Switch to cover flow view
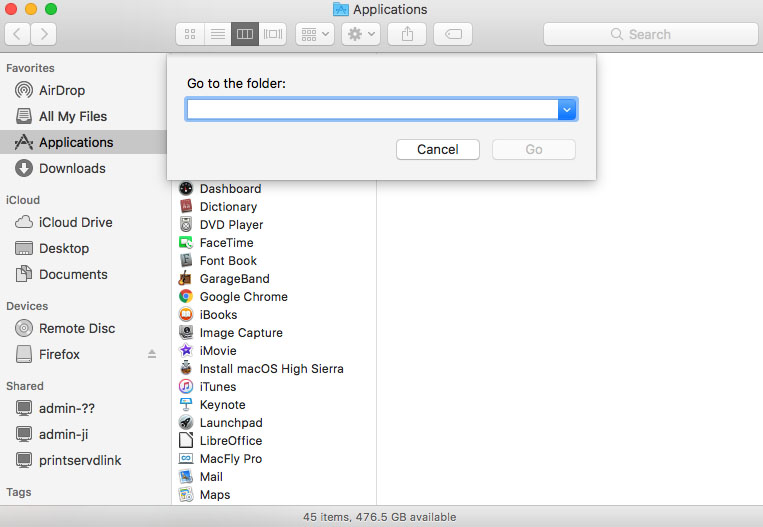The width and height of the screenshot is (763, 527). (x=272, y=34)
